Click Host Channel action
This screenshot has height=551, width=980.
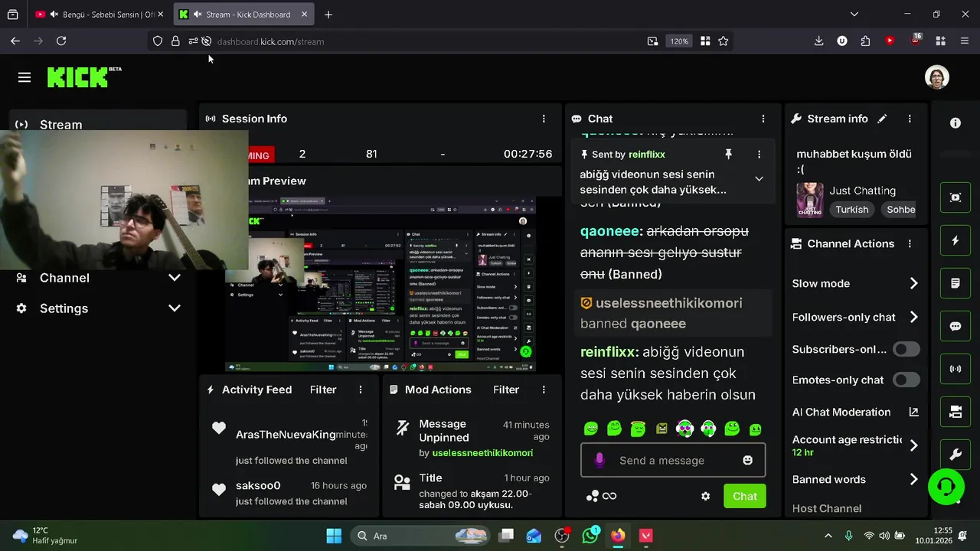(827, 508)
